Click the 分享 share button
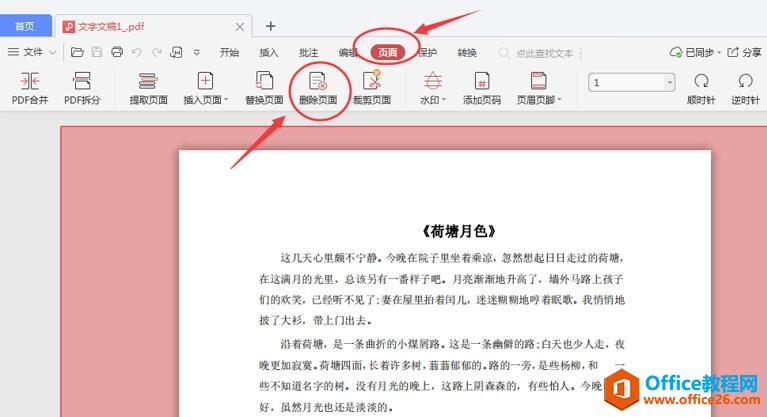The height and width of the screenshot is (417, 767). coord(744,52)
